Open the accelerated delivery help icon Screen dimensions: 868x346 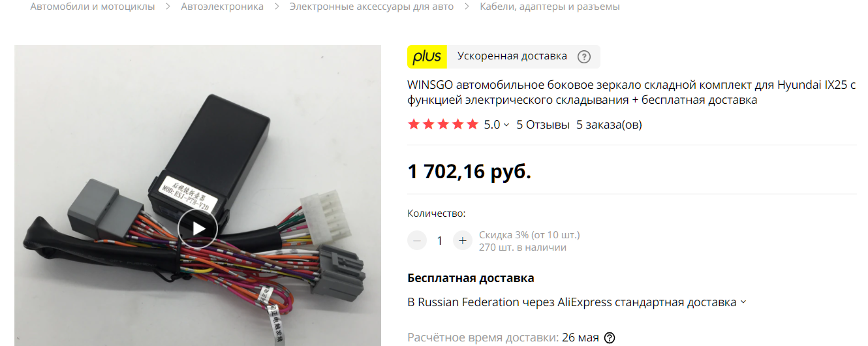coord(584,57)
